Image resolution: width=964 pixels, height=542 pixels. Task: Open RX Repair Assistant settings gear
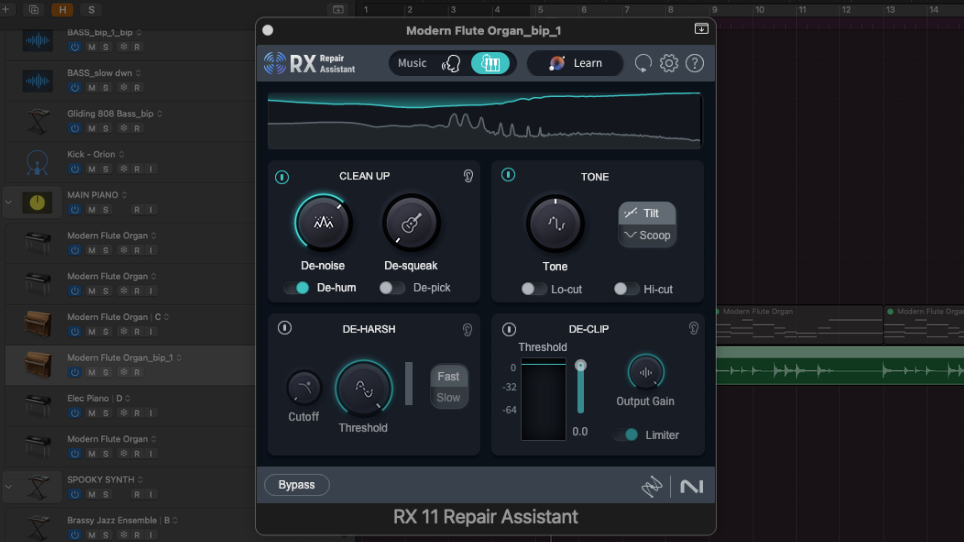tap(669, 63)
